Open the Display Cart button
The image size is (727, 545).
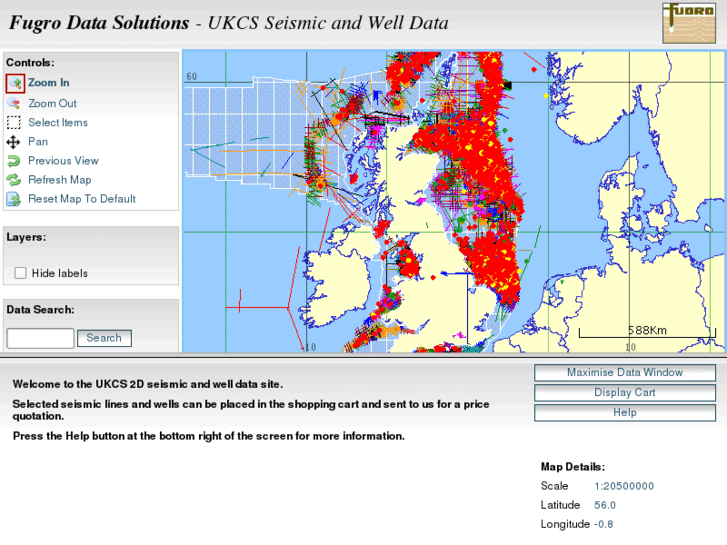[x=625, y=392]
